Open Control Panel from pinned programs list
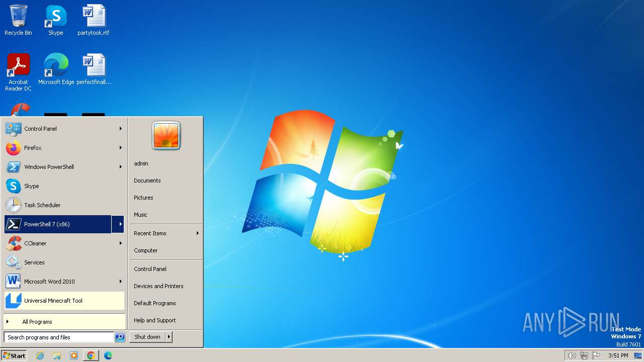 point(64,129)
